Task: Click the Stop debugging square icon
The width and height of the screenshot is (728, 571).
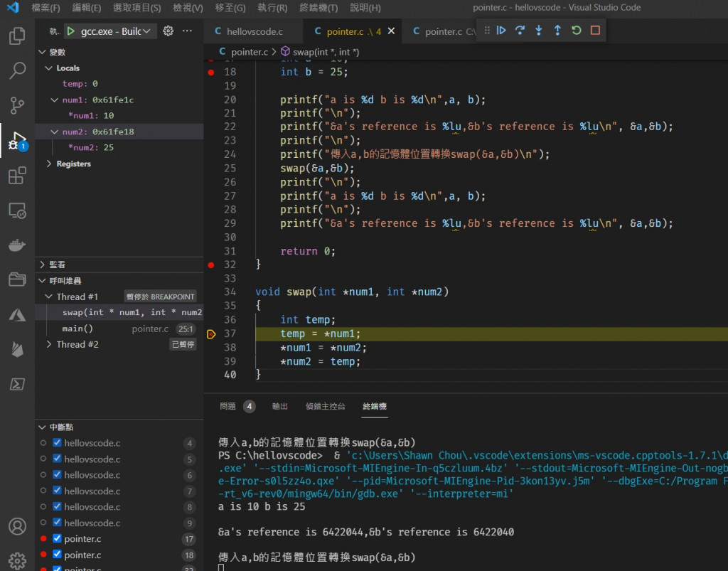Action: pos(595,31)
